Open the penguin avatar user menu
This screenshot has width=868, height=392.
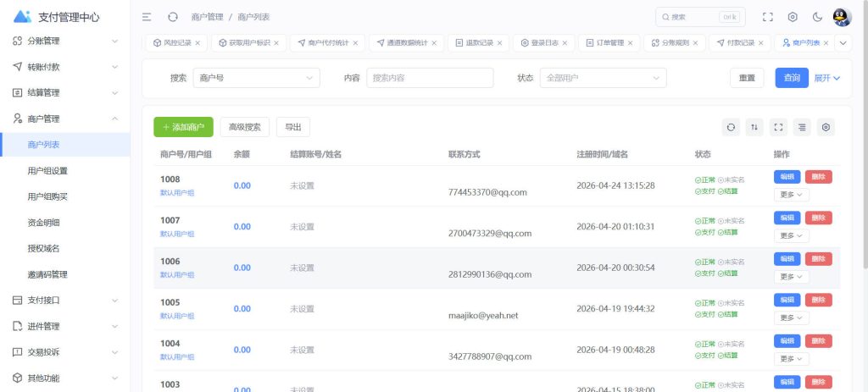(842, 17)
